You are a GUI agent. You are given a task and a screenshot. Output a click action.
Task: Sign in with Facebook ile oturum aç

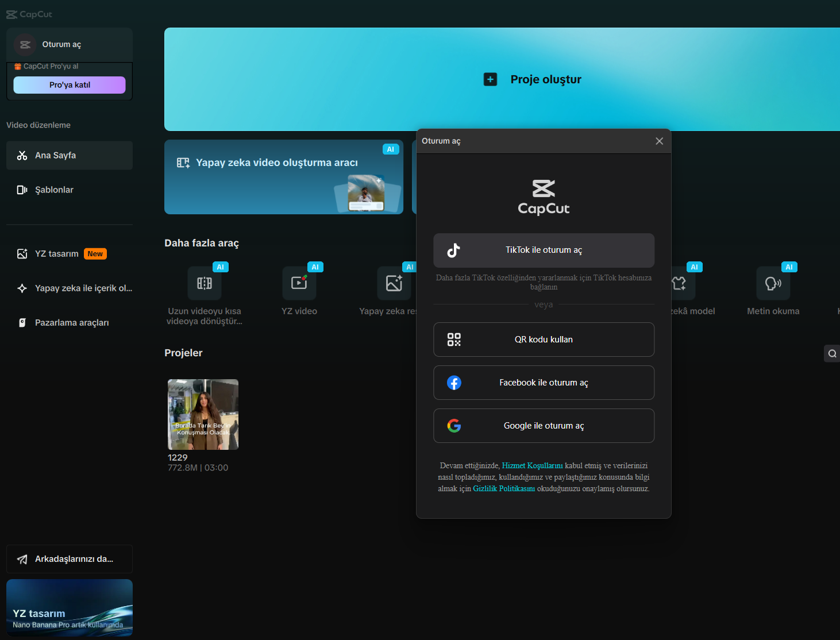[x=544, y=383]
